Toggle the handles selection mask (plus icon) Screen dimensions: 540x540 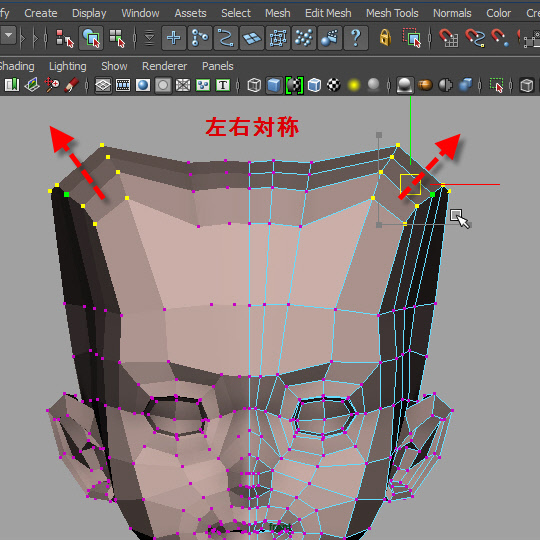[174, 38]
